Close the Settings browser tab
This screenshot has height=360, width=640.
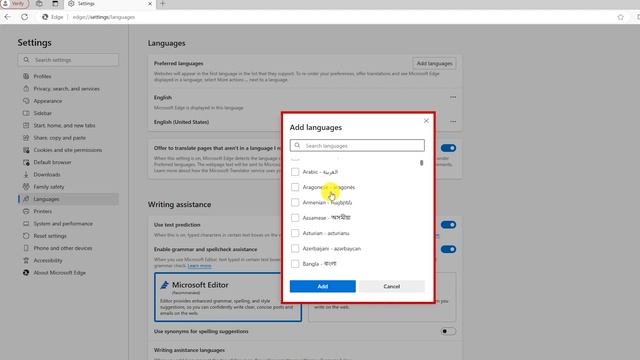[150, 4]
